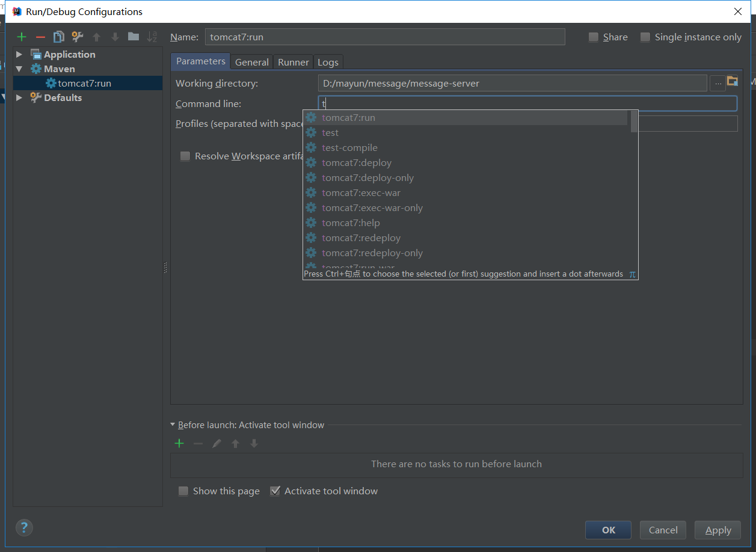Enable the Share checkbox
Screen dimensions: 756x552
[x=593, y=37]
